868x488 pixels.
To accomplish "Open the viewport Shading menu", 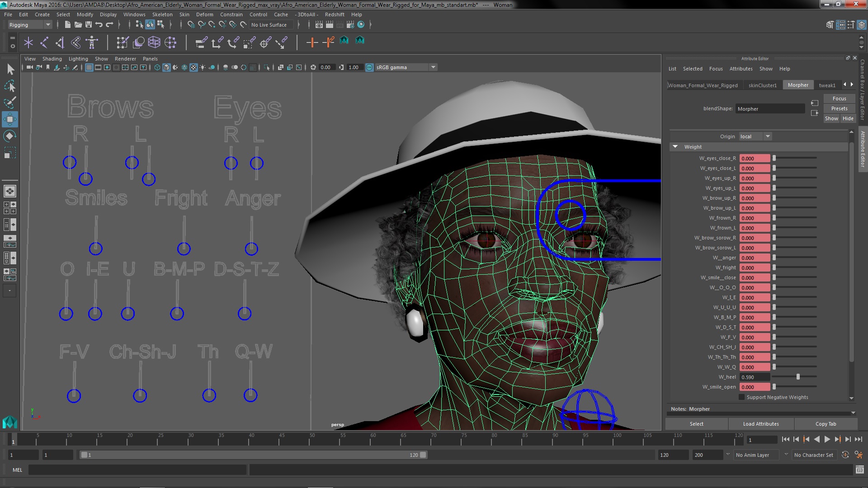I will click(52, 59).
